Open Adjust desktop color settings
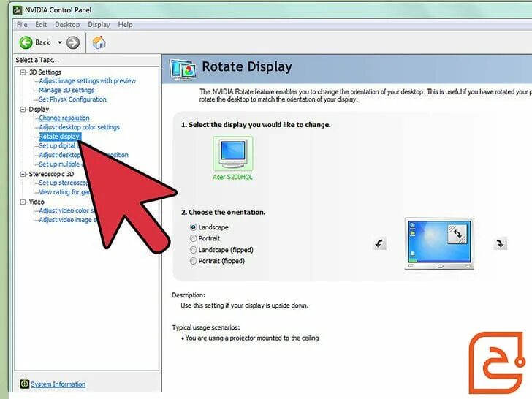Screen dimensions: 532x399 pyautogui.click(x=79, y=127)
